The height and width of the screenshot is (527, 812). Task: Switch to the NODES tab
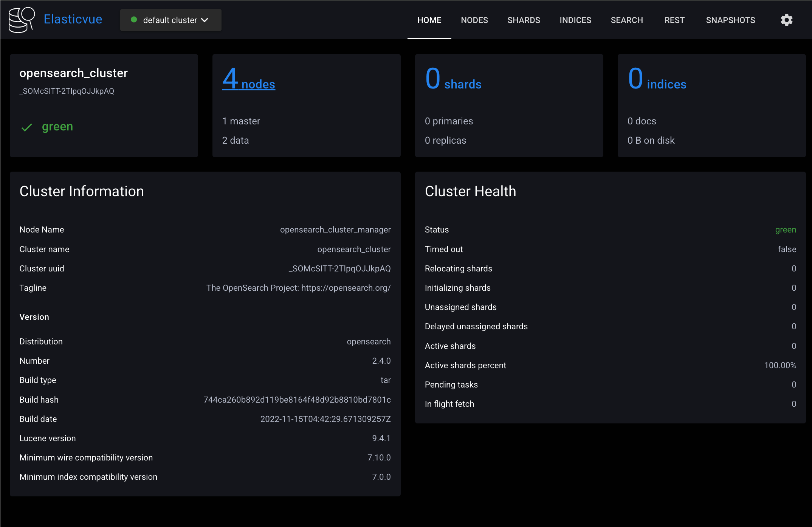point(474,20)
